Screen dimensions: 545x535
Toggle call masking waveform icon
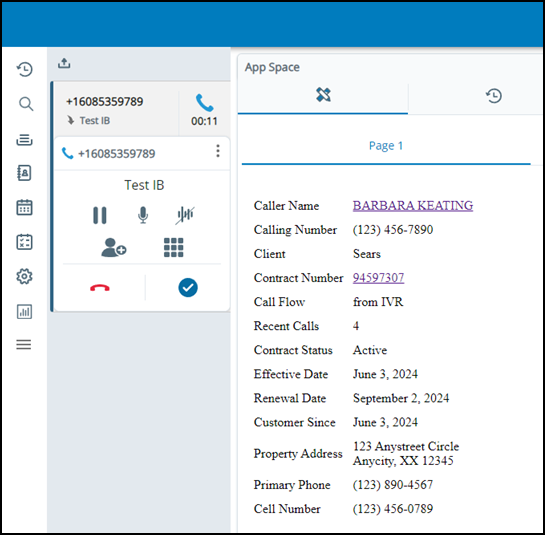coord(185,215)
